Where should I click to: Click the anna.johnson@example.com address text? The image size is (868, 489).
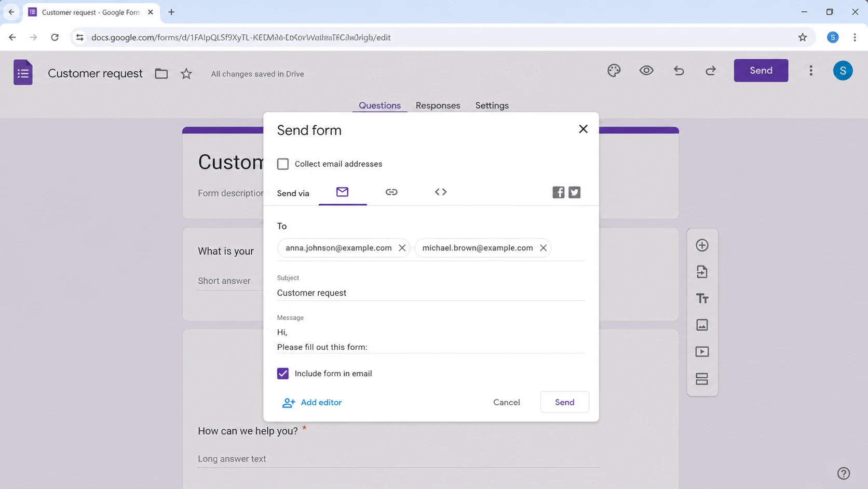click(x=338, y=248)
